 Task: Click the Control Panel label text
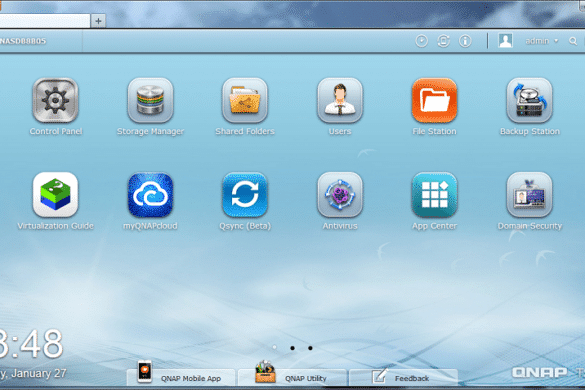click(x=56, y=131)
